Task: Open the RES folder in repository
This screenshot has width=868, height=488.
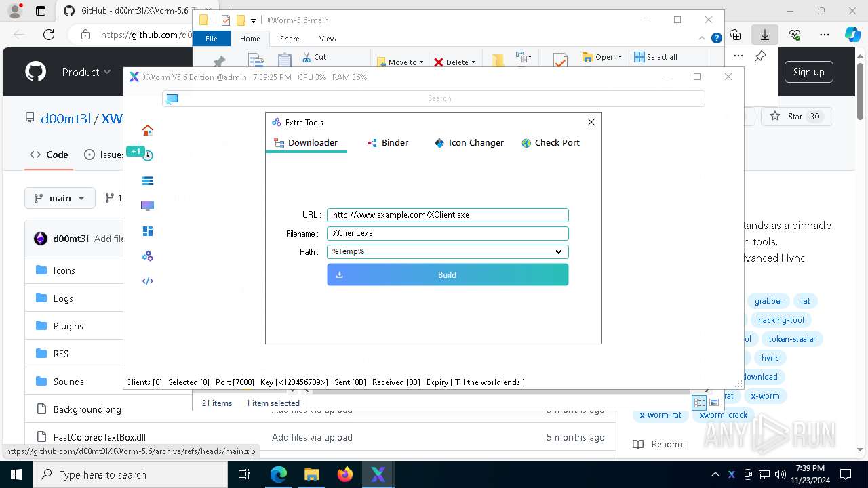Action: tap(61, 354)
